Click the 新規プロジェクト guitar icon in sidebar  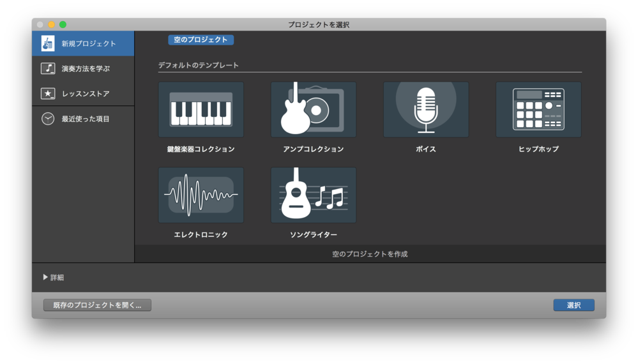click(x=48, y=43)
